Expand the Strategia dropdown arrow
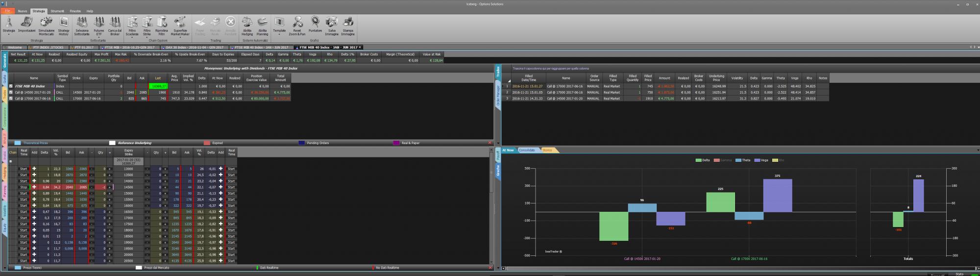The image size is (980, 276). [9, 35]
